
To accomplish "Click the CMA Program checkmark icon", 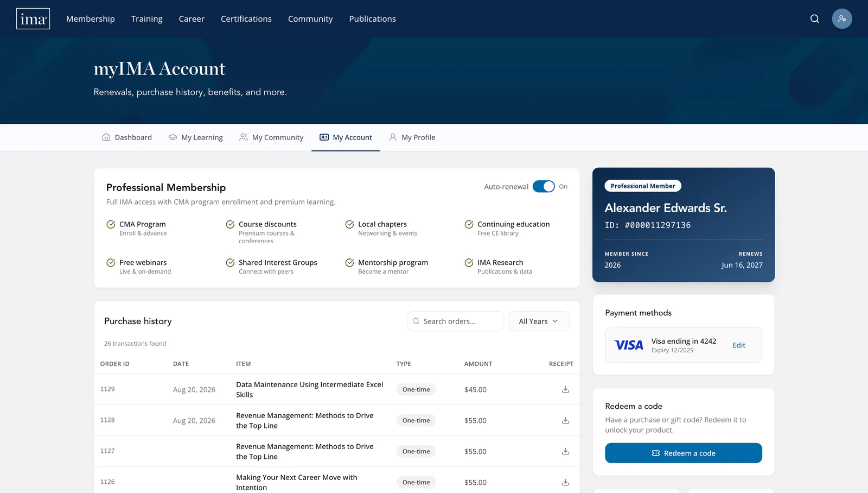I will tap(111, 224).
